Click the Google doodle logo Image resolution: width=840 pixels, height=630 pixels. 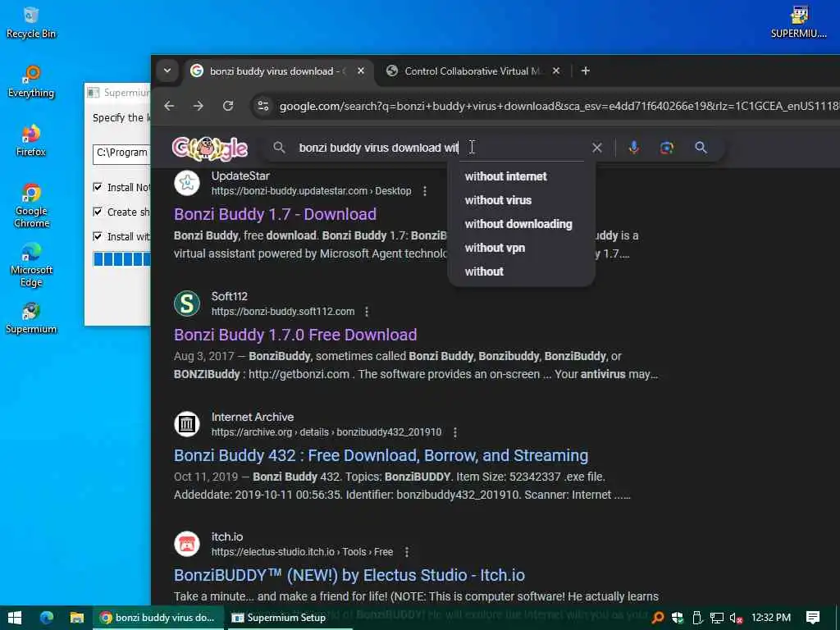pos(209,148)
